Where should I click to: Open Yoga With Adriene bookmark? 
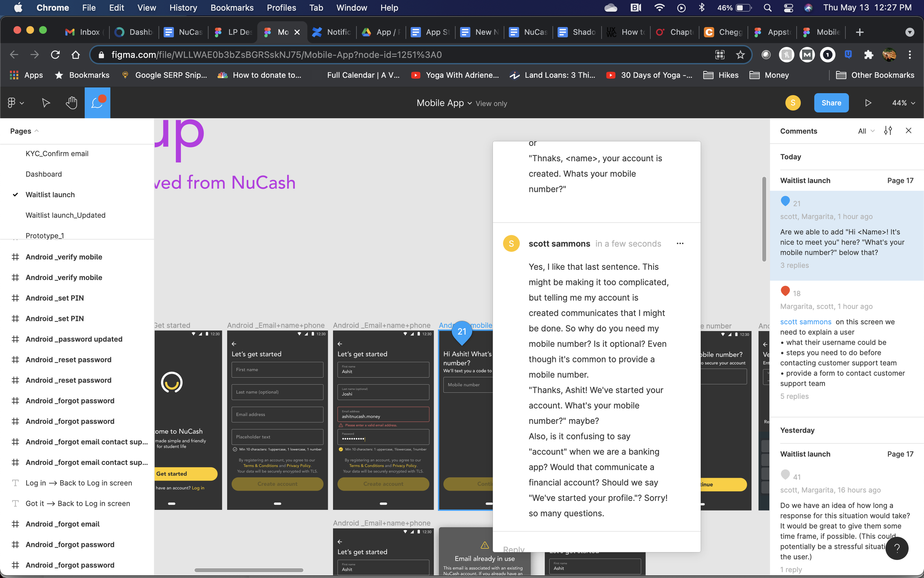[x=455, y=75]
